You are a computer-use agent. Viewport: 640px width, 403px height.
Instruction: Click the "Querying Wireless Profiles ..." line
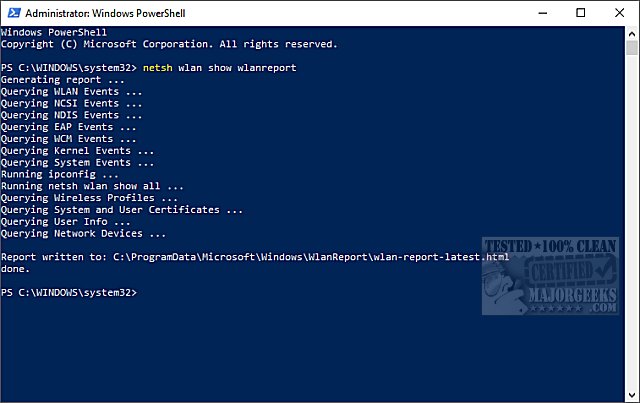click(90, 198)
